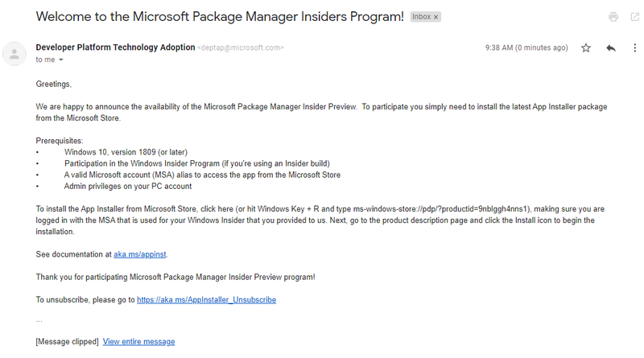Click sender name Developer Platform Technology Adoption
Screen dimensions: 644x358
pos(115,47)
